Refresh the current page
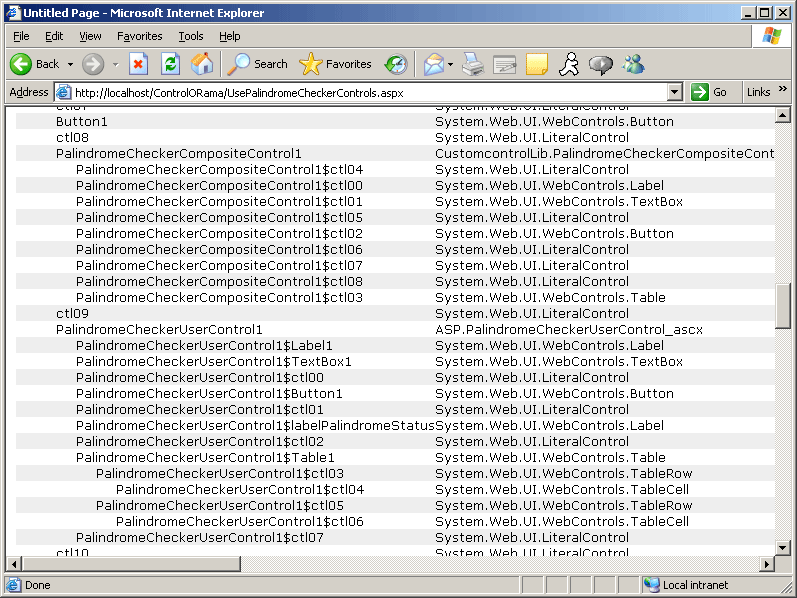 coord(171,64)
